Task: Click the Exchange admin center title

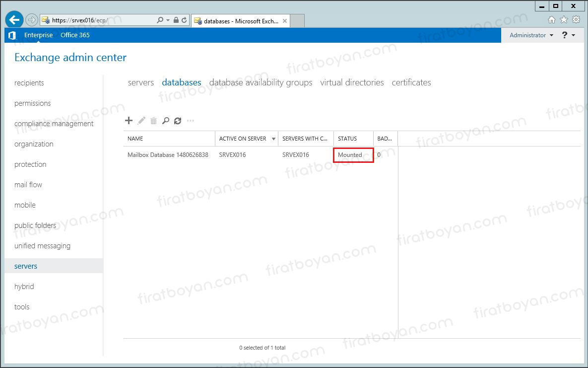Action: point(70,58)
